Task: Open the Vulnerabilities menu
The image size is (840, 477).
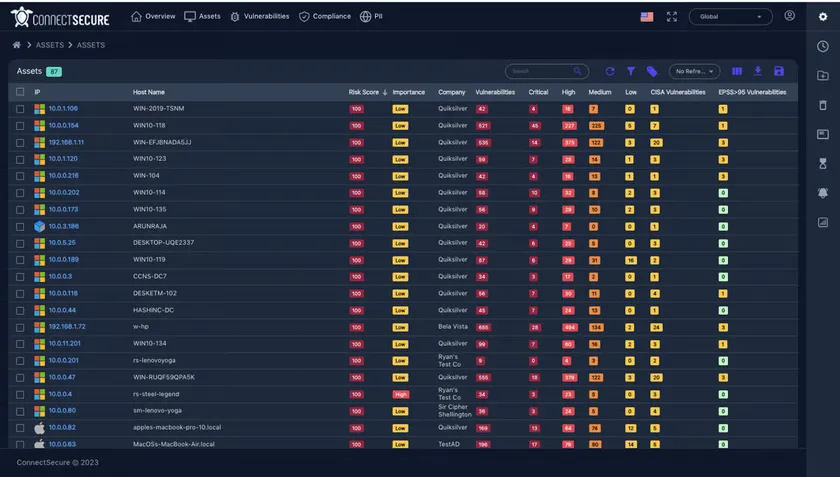Action: (x=260, y=17)
